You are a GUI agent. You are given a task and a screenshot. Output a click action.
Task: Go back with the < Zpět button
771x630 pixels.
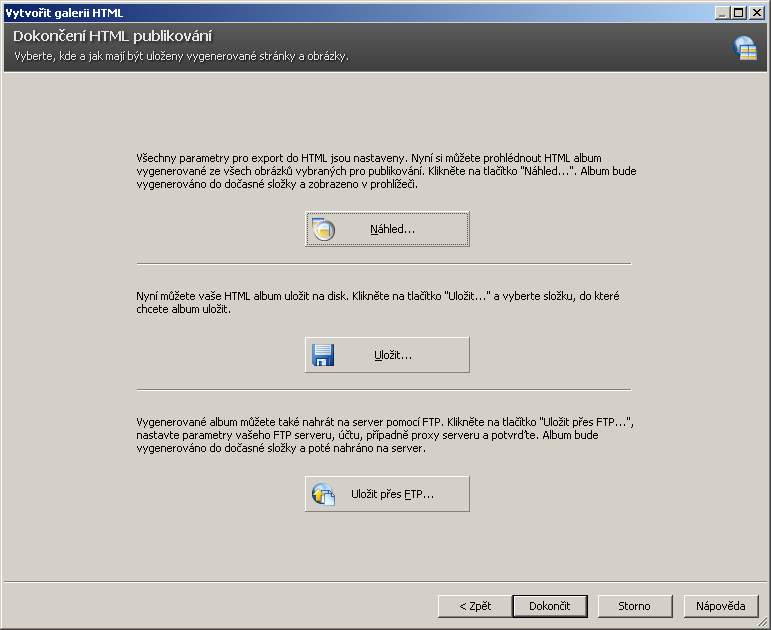coord(475,606)
